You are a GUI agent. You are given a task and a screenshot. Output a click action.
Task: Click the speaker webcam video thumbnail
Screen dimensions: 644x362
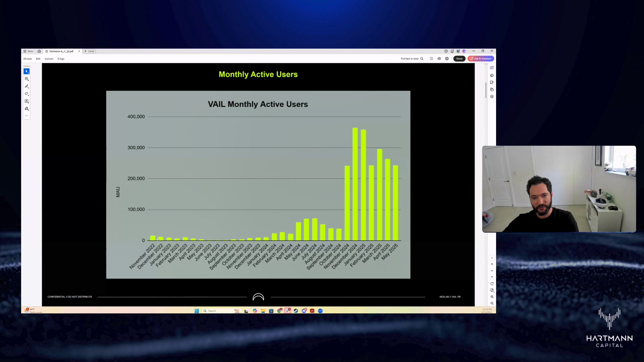tap(559, 189)
